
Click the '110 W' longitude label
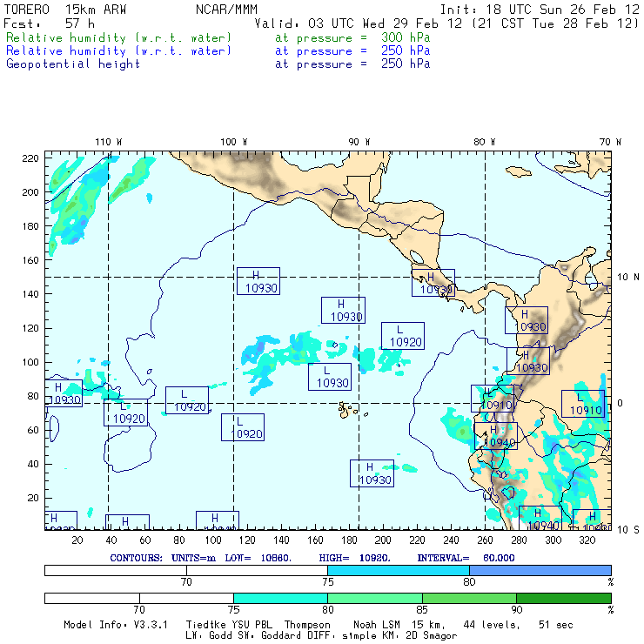(109, 142)
